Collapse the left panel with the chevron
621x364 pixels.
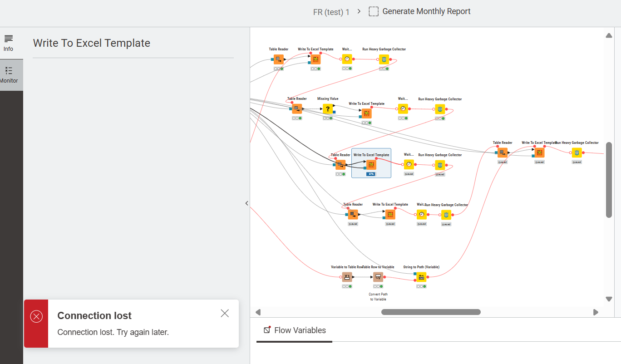click(x=246, y=203)
